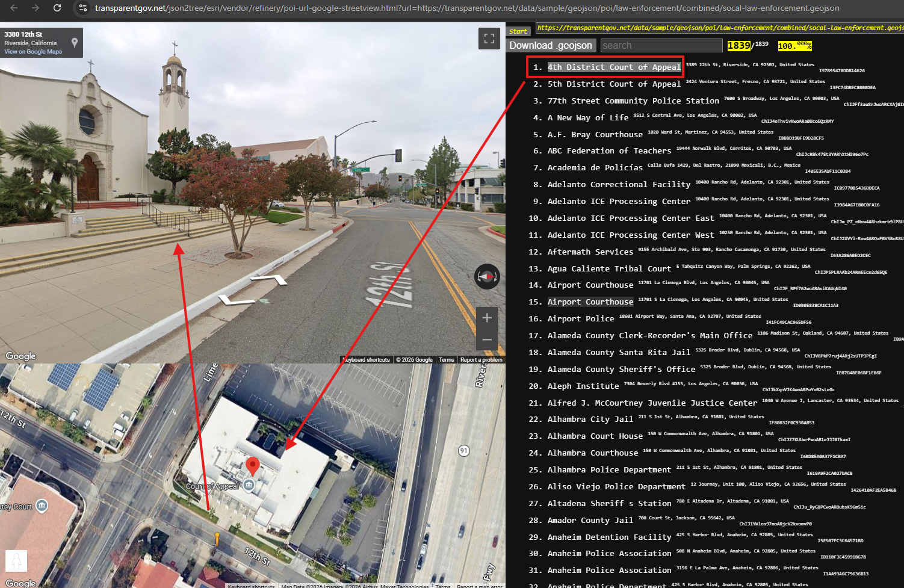The height and width of the screenshot is (588, 904).
Task: Select the Court of Appeal courthouse icon on map
Action: tap(249, 485)
